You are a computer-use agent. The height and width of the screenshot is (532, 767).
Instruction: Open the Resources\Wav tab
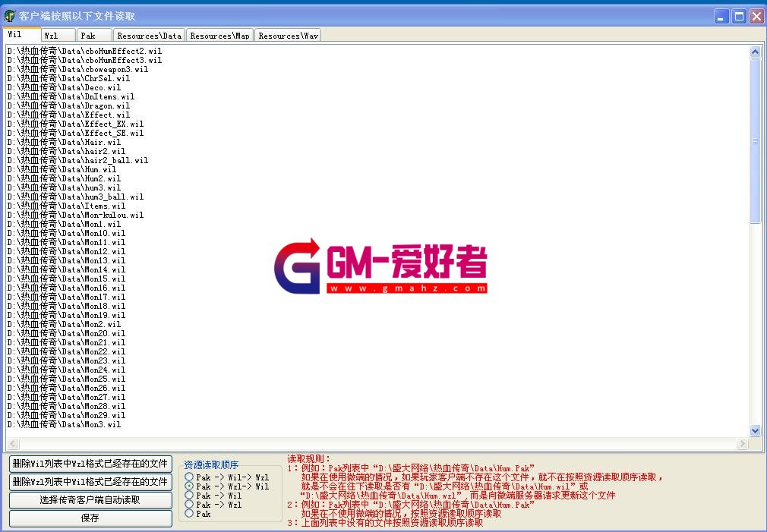288,35
